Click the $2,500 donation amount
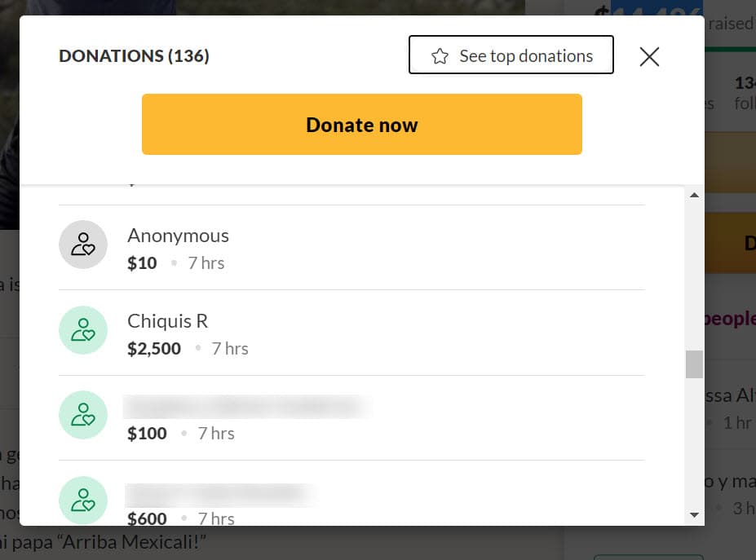 (154, 349)
